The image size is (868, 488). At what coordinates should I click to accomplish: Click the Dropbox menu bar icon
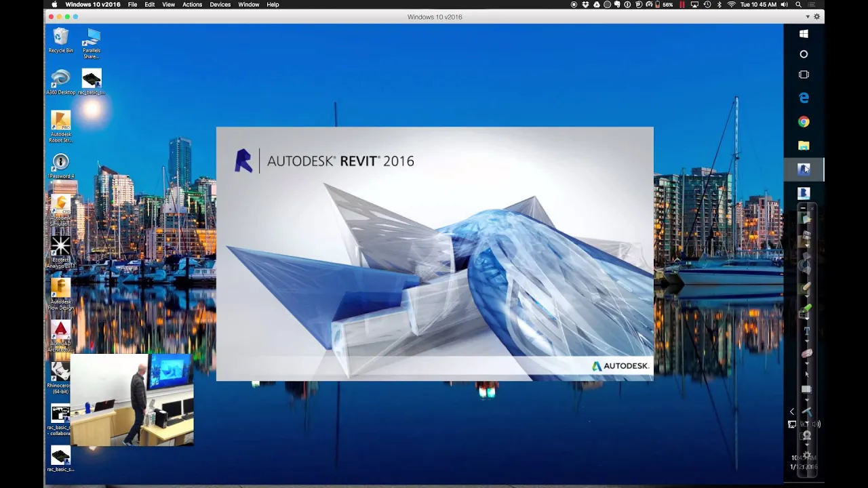pos(585,4)
